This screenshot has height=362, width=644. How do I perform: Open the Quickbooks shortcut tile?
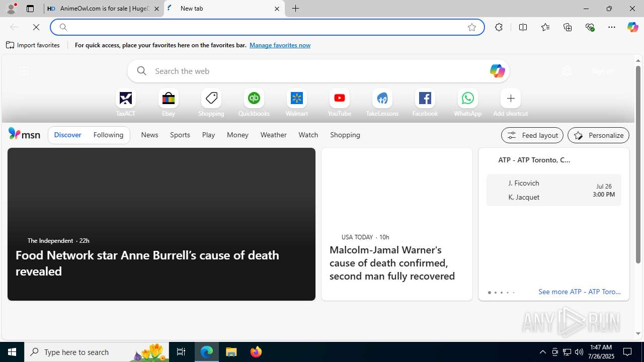[254, 103]
